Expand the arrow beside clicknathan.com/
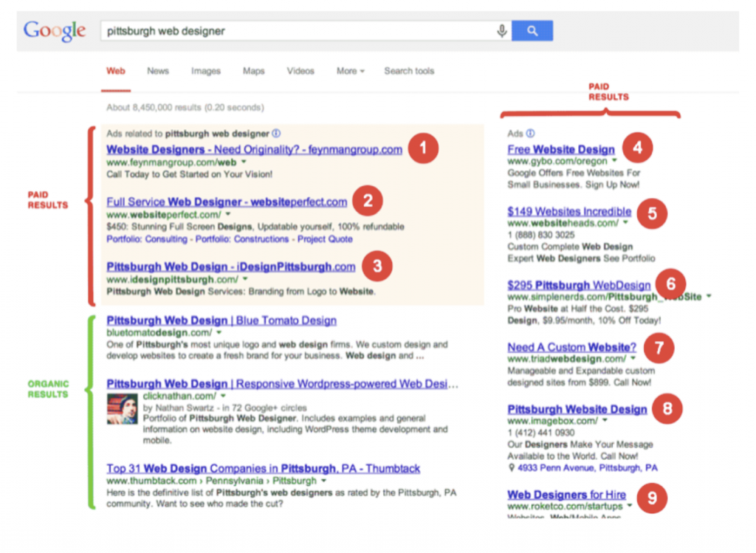The image size is (756, 553). point(223,396)
